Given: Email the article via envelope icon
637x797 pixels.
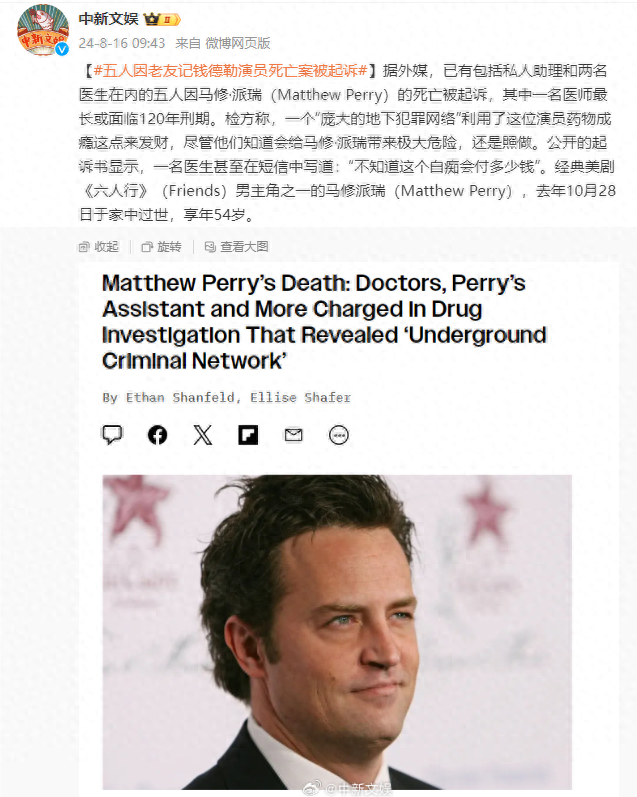Looking at the screenshot, I should click(x=293, y=435).
